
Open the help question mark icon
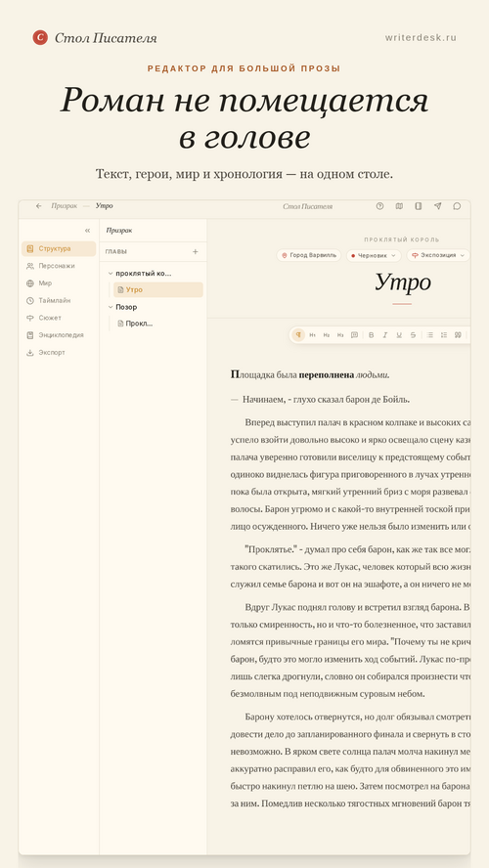[x=379, y=206]
